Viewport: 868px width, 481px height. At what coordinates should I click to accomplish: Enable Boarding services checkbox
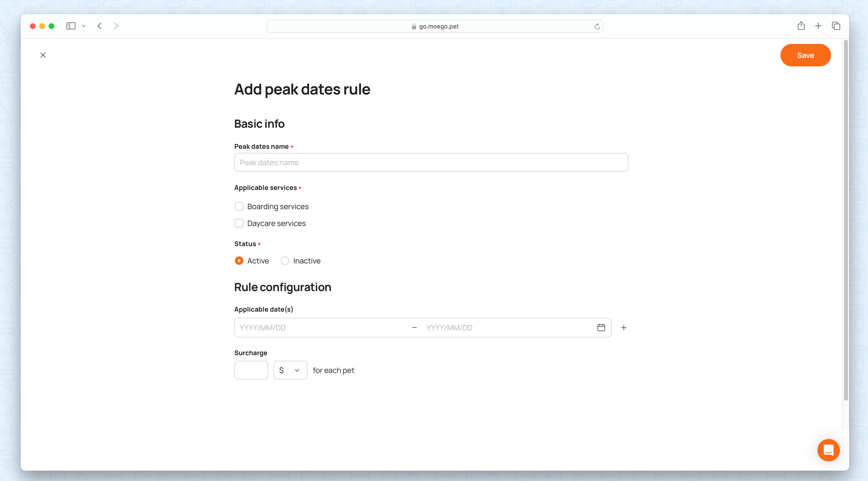(x=239, y=206)
